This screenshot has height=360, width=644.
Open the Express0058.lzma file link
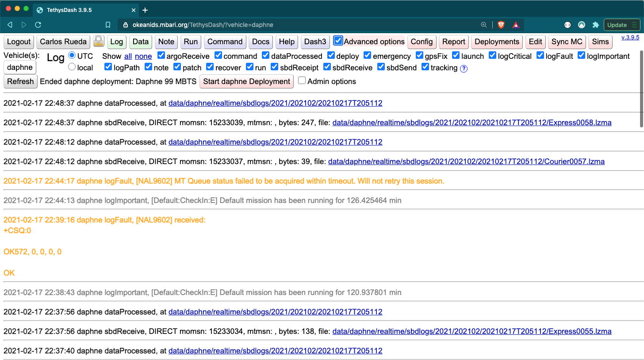471,123
